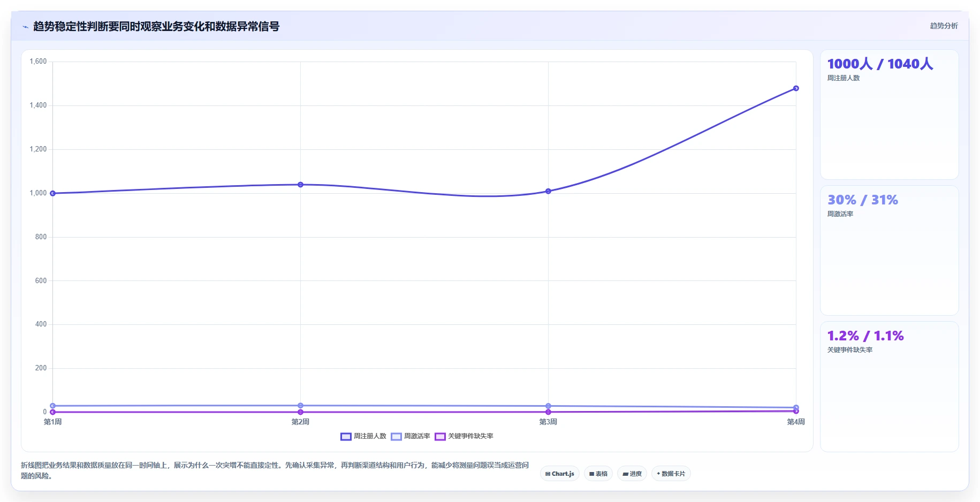Toggle the 关键事件缺失率 legend swatch
Viewport: 980px width, 502px height.
440,437
